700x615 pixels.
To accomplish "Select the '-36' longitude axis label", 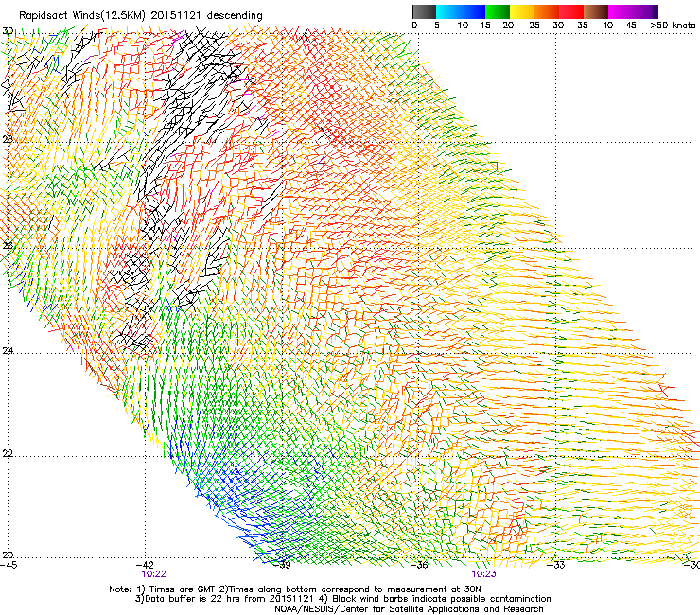I will 419,565.
